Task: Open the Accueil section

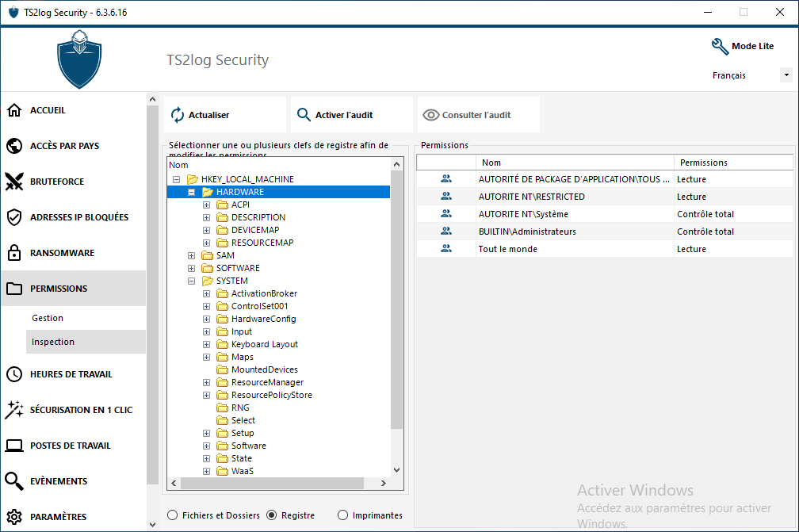Action: coord(74,110)
